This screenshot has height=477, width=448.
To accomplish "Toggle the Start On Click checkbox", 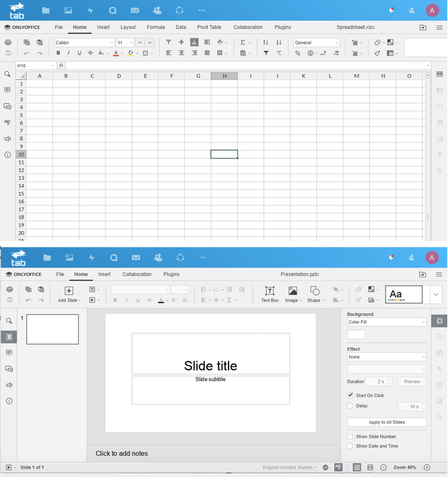I will 350,395.
